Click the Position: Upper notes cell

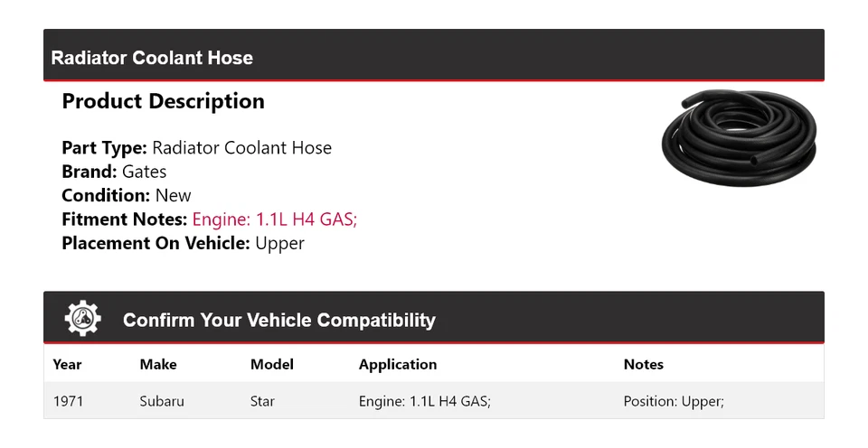(674, 401)
